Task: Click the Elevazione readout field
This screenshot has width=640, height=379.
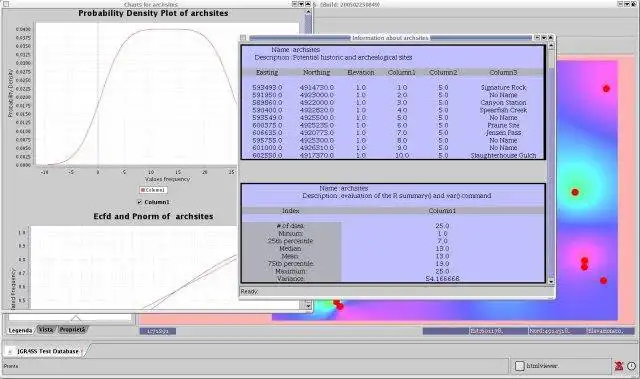Action: coord(611,331)
